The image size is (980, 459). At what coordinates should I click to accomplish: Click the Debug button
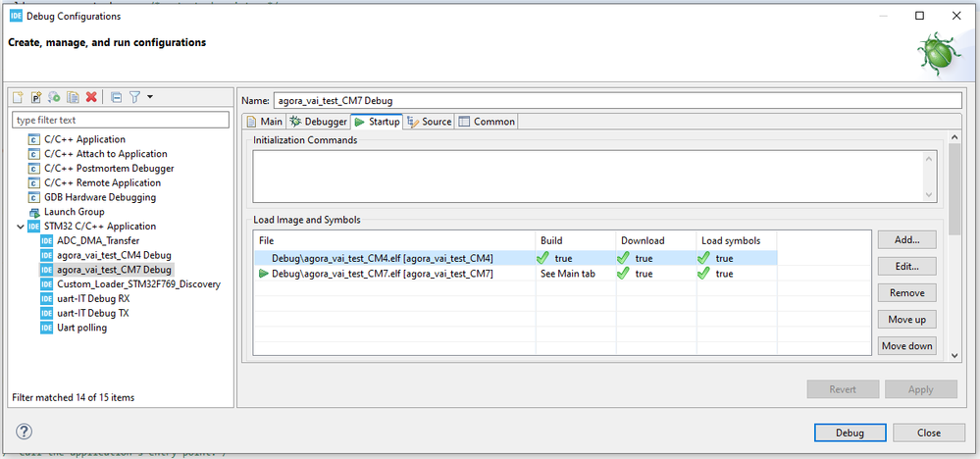click(850, 433)
